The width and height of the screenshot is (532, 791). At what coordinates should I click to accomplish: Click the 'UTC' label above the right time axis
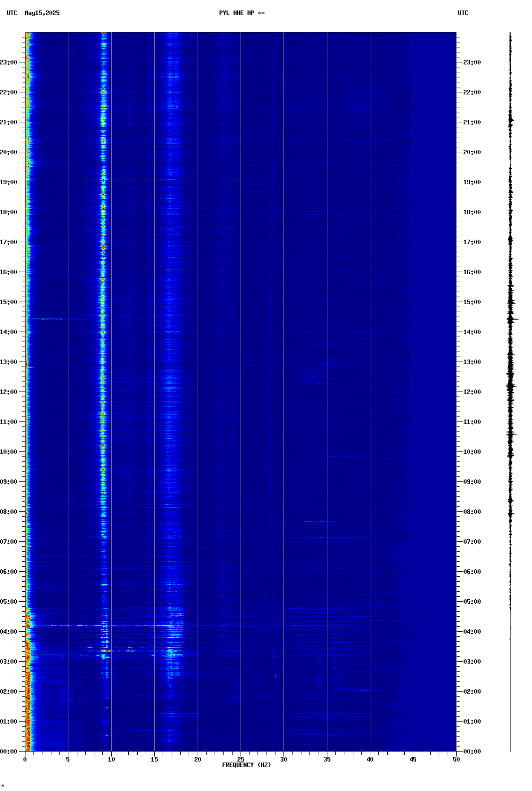point(463,13)
